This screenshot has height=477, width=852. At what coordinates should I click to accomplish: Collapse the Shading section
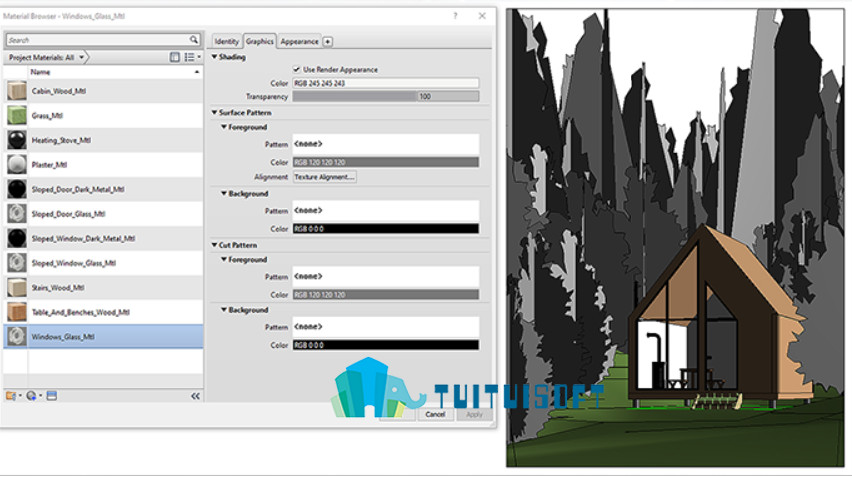(x=215, y=57)
